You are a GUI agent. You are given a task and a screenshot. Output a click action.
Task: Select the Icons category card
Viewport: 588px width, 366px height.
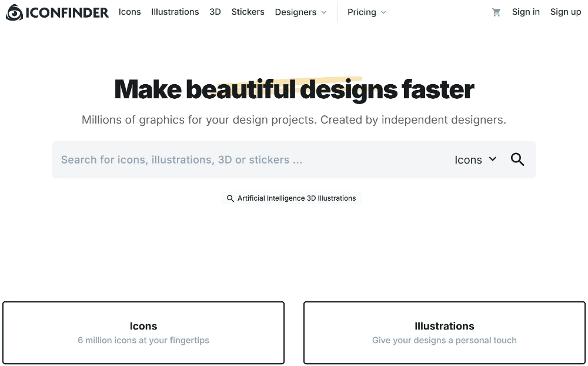(143, 332)
